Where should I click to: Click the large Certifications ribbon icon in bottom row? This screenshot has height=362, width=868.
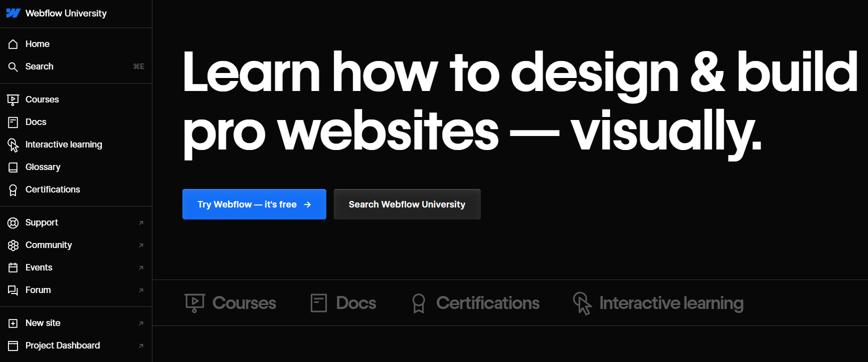point(419,303)
